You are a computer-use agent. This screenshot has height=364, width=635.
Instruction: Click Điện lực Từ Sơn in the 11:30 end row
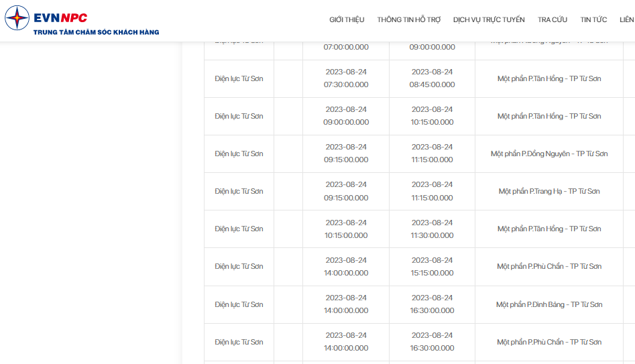(x=239, y=229)
